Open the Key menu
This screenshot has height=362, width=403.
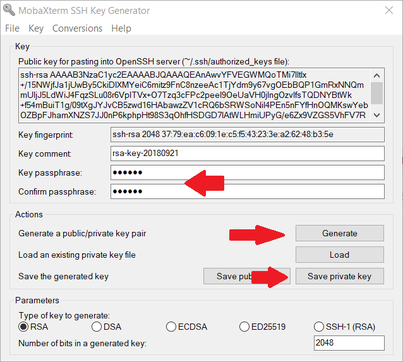tap(36, 28)
